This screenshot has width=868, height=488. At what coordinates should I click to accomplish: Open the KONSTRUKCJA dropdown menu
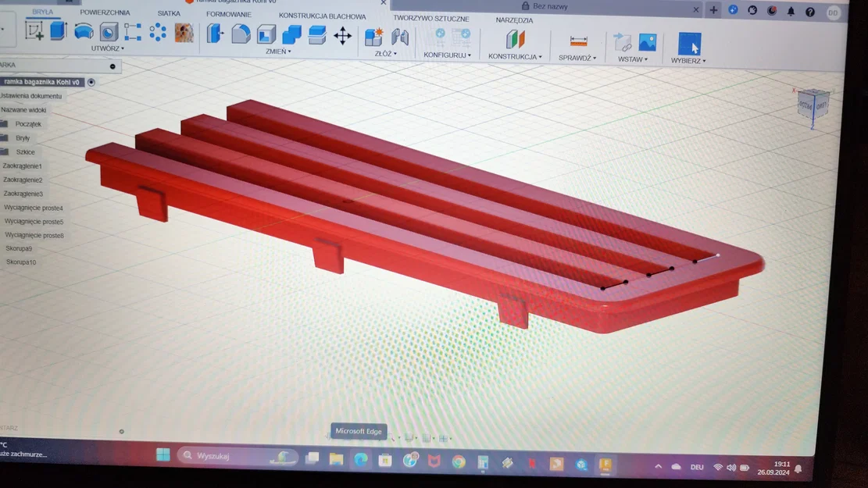click(x=515, y=56)
